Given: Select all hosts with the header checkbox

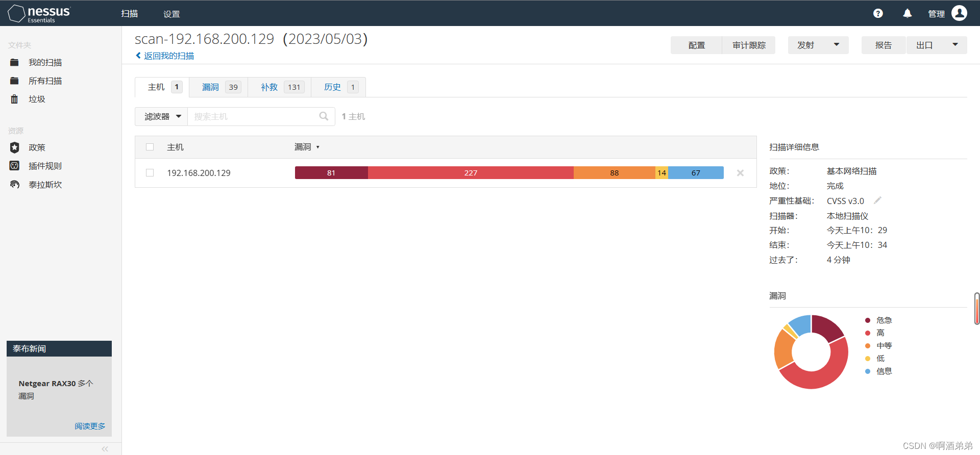Looking at the screenshot, I should [150, 147].
